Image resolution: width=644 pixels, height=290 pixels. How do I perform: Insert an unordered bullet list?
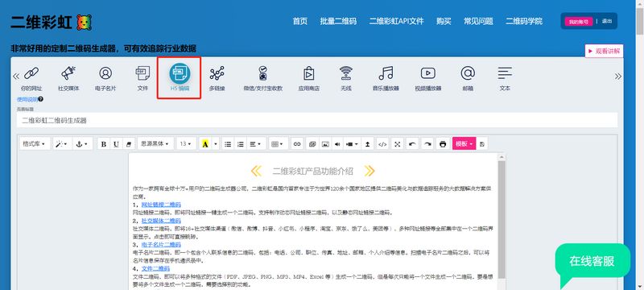click(x=228, y=143)
